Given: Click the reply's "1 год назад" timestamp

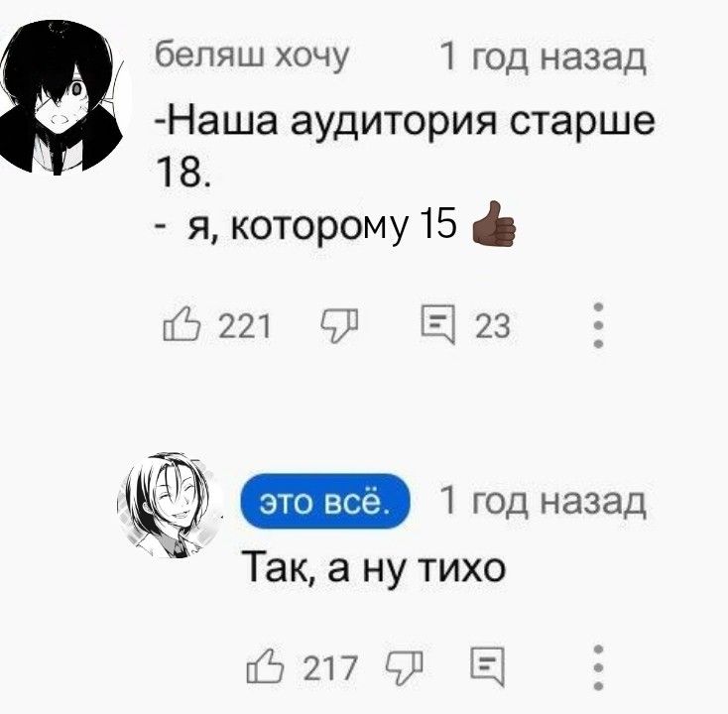Looking at the screenshot, I should coord(544,502).
